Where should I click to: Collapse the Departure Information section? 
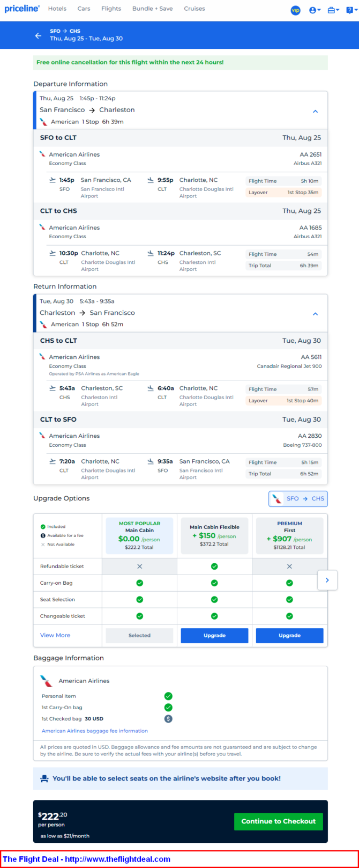[x=315, y=112]
